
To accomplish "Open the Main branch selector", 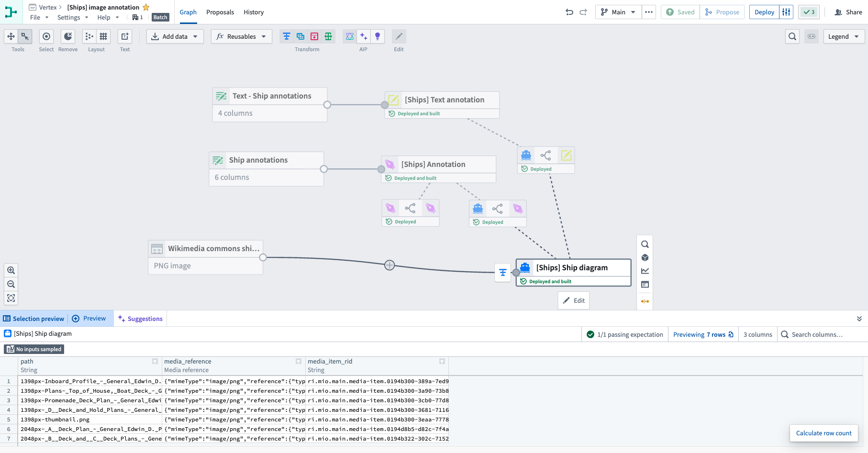I will click(x=618, y=12).
